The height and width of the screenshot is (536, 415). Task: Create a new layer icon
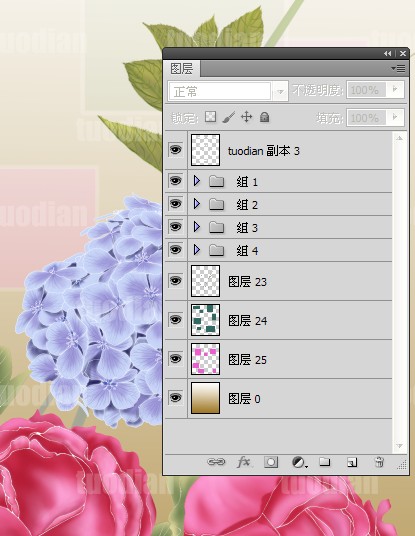(x=352, y=463)
